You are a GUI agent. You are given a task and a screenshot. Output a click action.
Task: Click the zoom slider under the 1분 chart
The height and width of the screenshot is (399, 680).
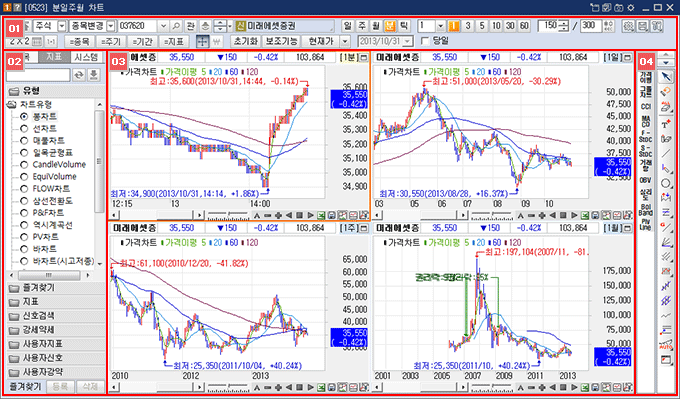[229, 215]
